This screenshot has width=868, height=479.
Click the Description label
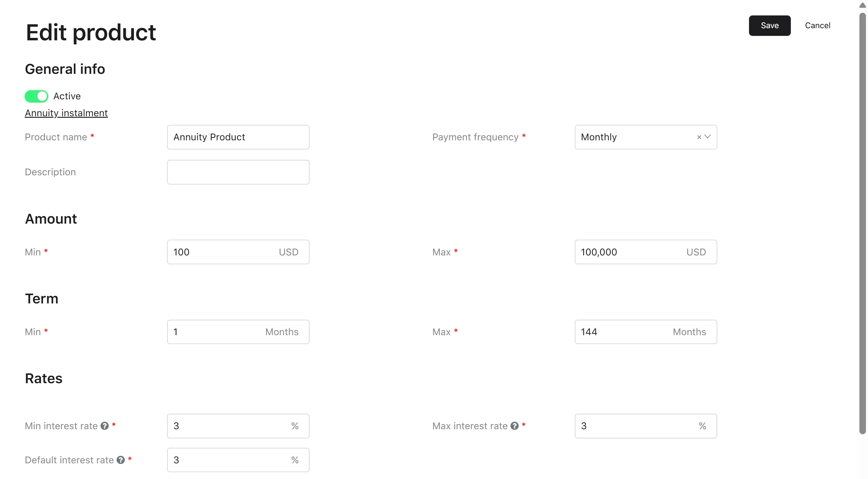(50, 172)
